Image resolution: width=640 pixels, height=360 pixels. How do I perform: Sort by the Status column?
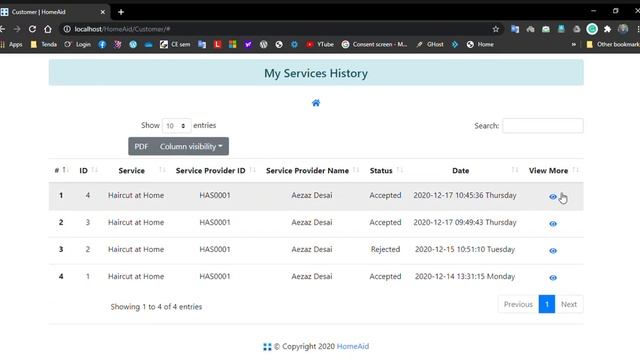[x=385, y=171]
